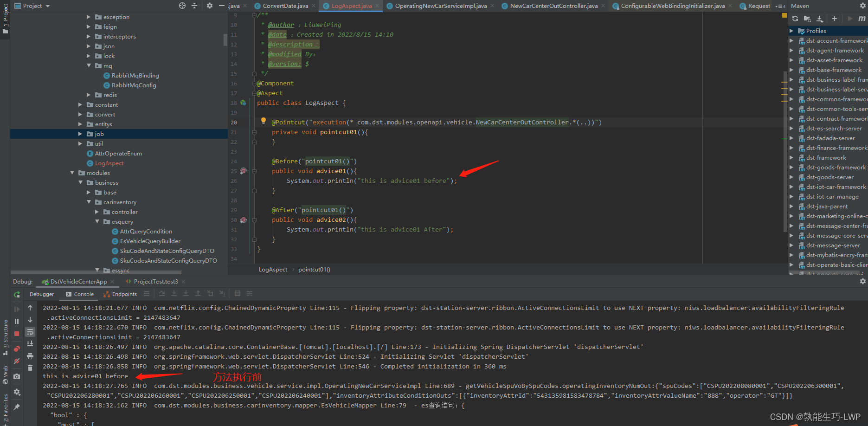Open the evaluate expression calculator icon
The height and width of the screenshot is (426, 868).
point(238,293)
